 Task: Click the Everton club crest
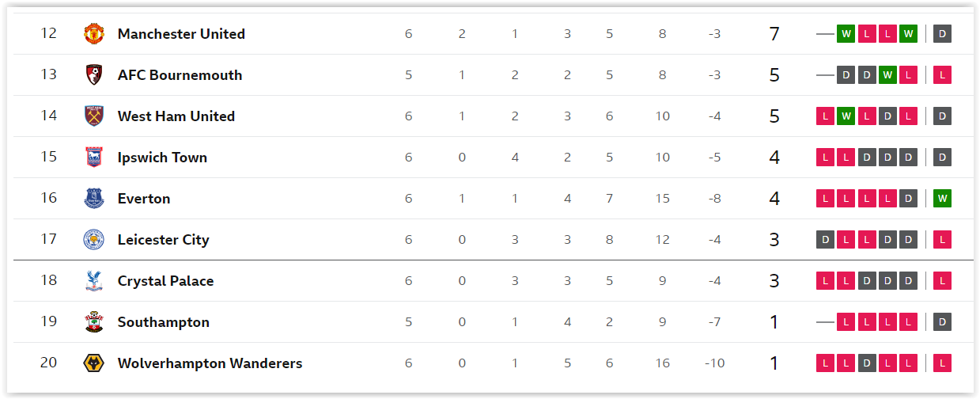tap(94, 199)
